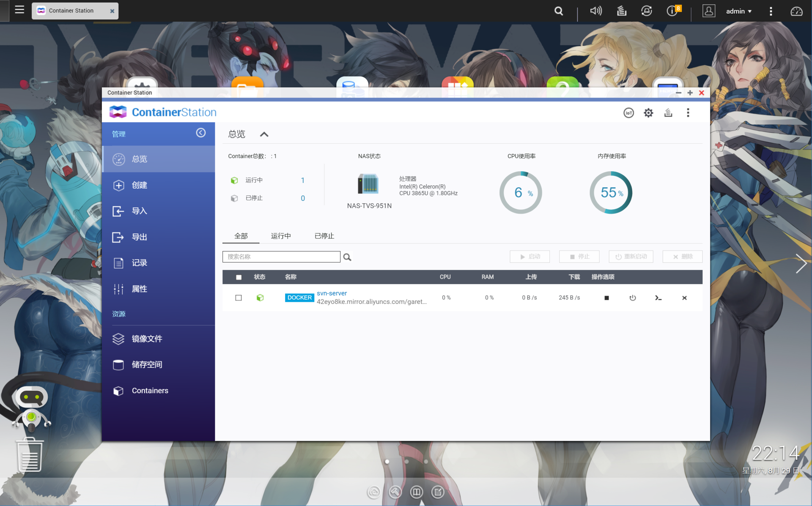Open terminal for svn-server container
The width and height of the screenshot is (812, 506).
tap(658, 298)
